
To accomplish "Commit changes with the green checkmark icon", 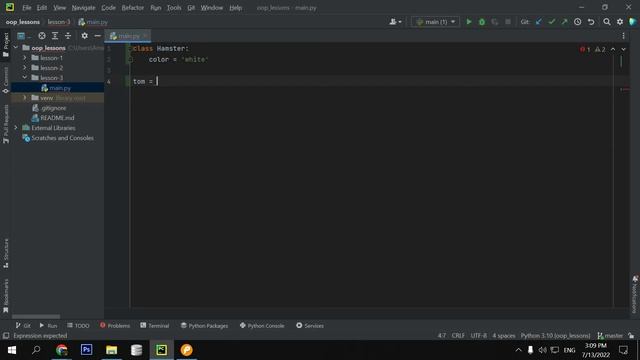I will point(552,22).
